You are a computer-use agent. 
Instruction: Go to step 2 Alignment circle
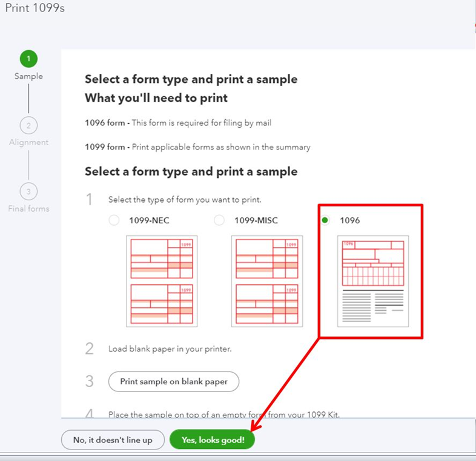coord(28,125)
